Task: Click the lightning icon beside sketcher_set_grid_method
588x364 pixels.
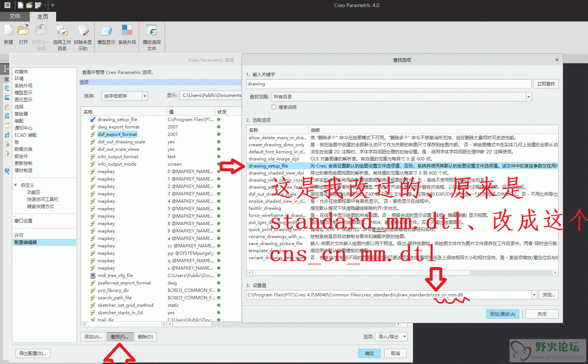Action: tap(93, 305)
